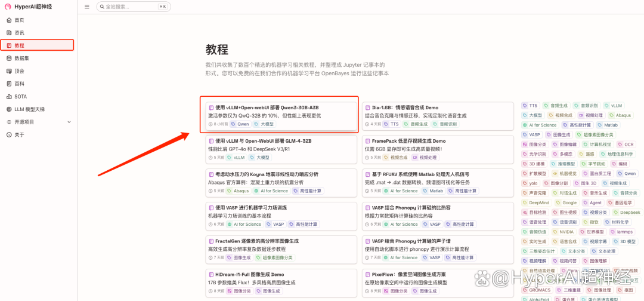Click the vLLM tag on the GLM-4-32B card
This screenshot has width=644, height=301.
point(236,158)
